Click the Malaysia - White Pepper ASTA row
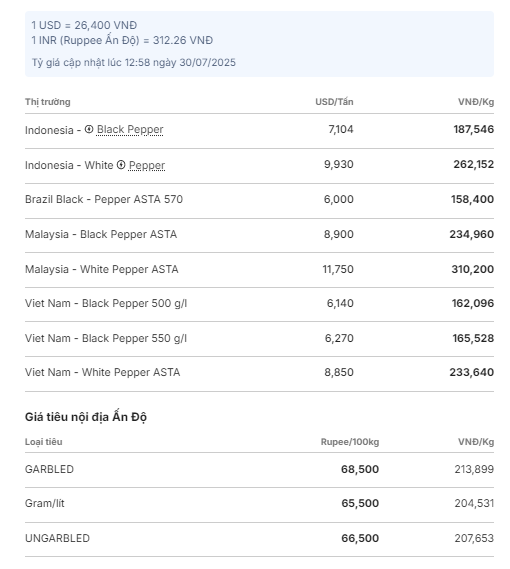The width and height of the screenshot is (510, 569). pos(259,269)
